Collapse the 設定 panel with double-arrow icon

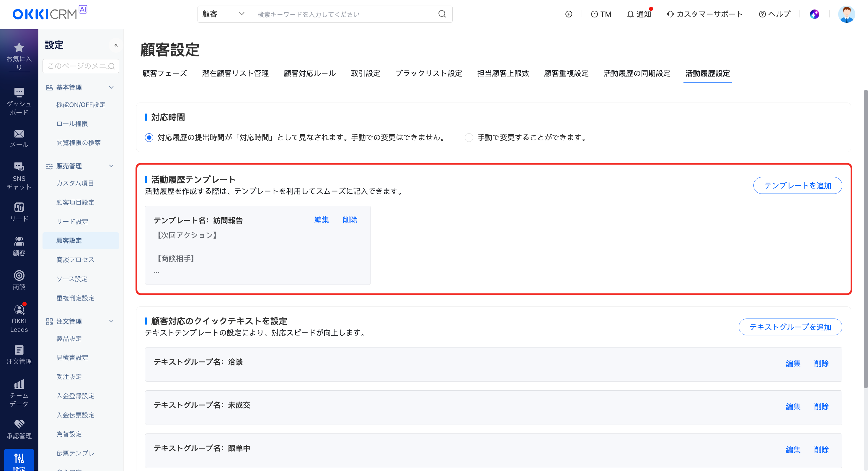click(x=116, y=45)
